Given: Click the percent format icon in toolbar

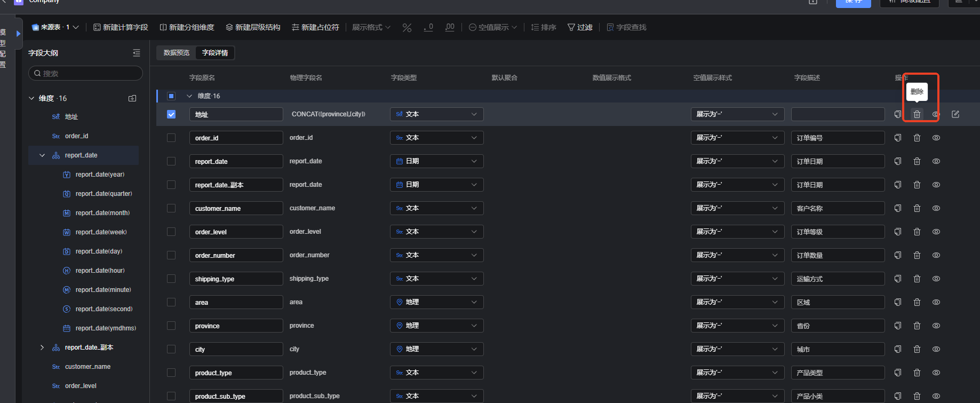Looking at the screenshot, I should pyautogui.click(x=407, y=27).
